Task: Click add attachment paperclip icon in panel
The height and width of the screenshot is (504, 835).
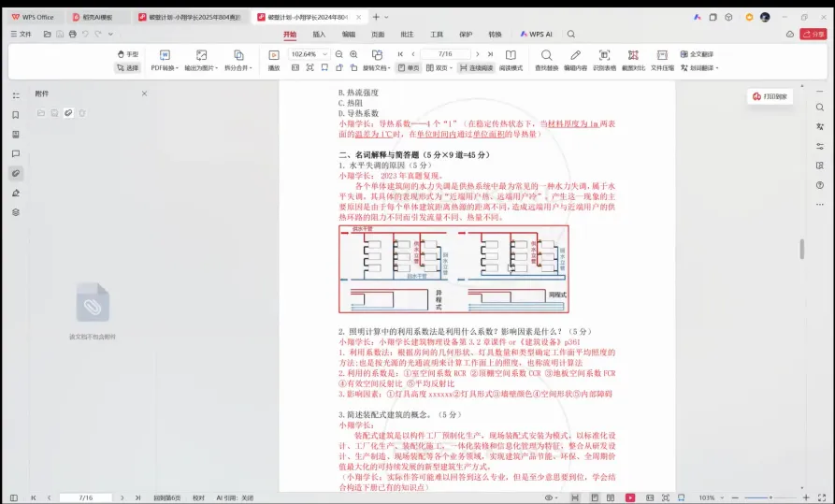Action: coord(68,113)
